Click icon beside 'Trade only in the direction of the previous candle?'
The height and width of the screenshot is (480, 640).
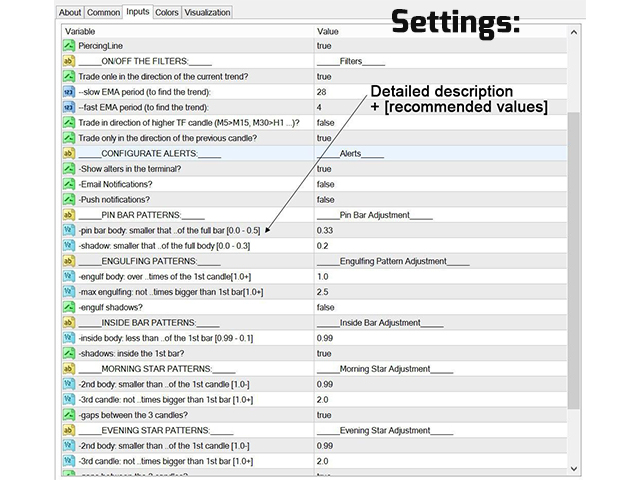coord(69,138)
